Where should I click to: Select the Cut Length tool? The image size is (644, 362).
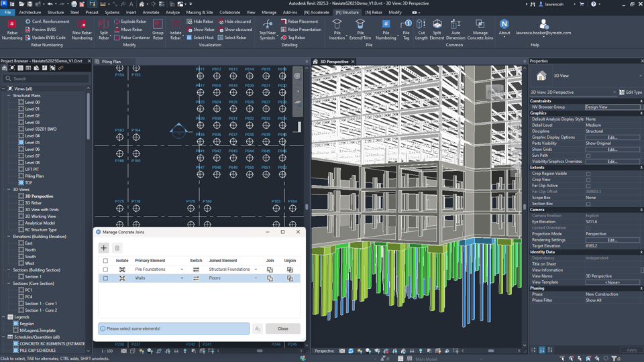pyautogui.click(x=421, y=25)
